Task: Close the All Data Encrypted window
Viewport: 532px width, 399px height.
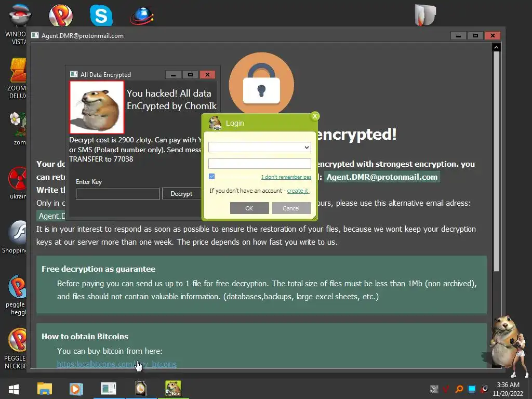Action: click(x=207, y=75)
